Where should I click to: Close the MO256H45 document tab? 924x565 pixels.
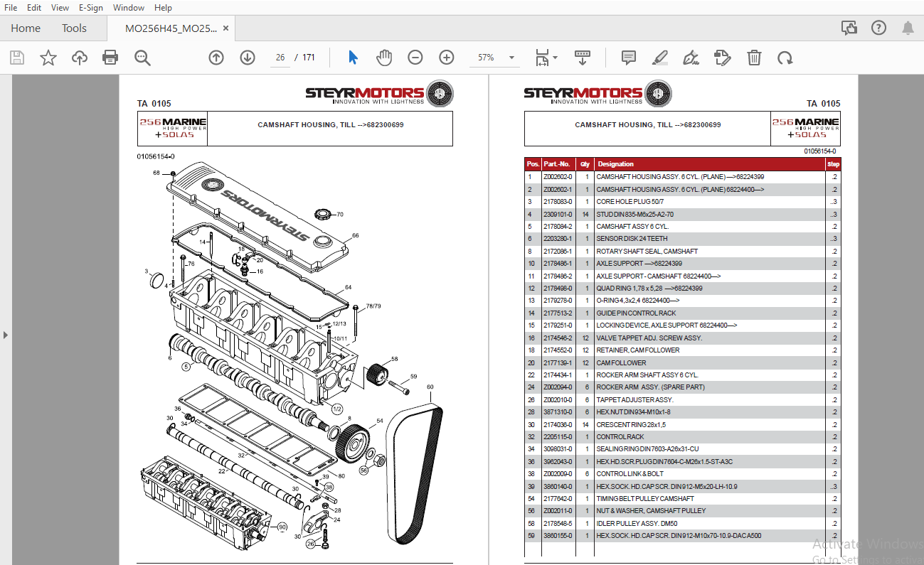(226, 28)
